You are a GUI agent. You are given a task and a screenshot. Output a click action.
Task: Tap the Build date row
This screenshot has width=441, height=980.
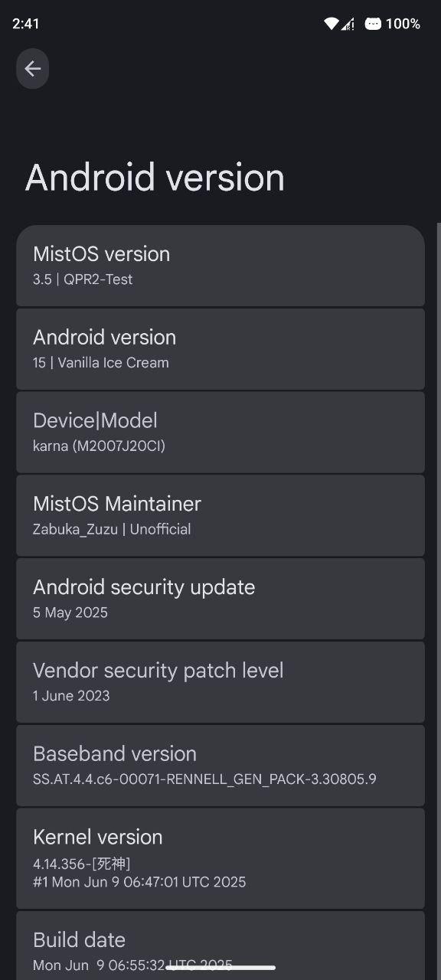pos(220,946)
